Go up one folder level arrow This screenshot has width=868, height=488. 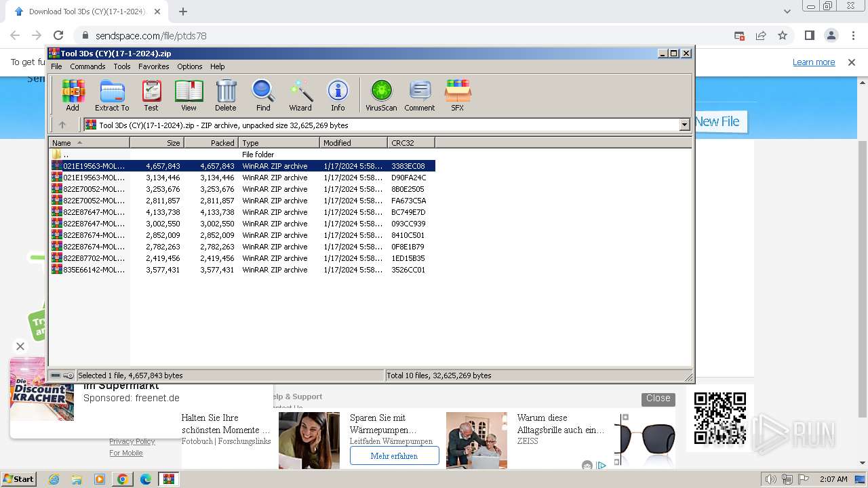pyautogui.click(x=62, y=125)
